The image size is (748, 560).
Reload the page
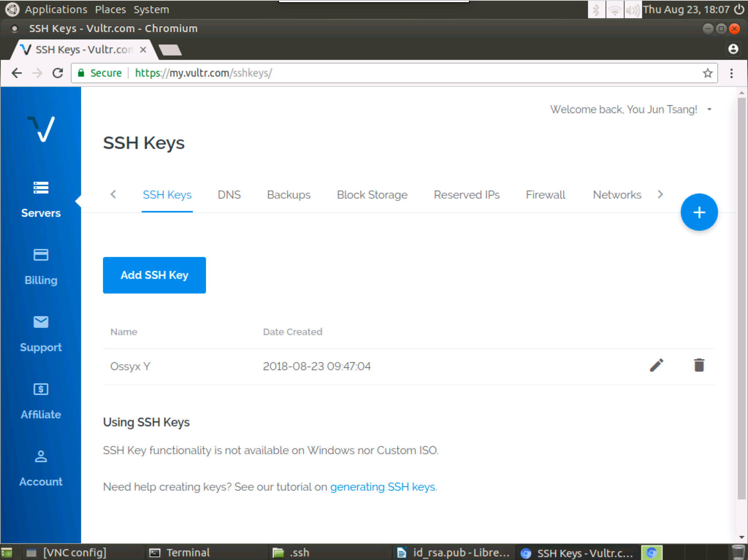click(58, 73)
